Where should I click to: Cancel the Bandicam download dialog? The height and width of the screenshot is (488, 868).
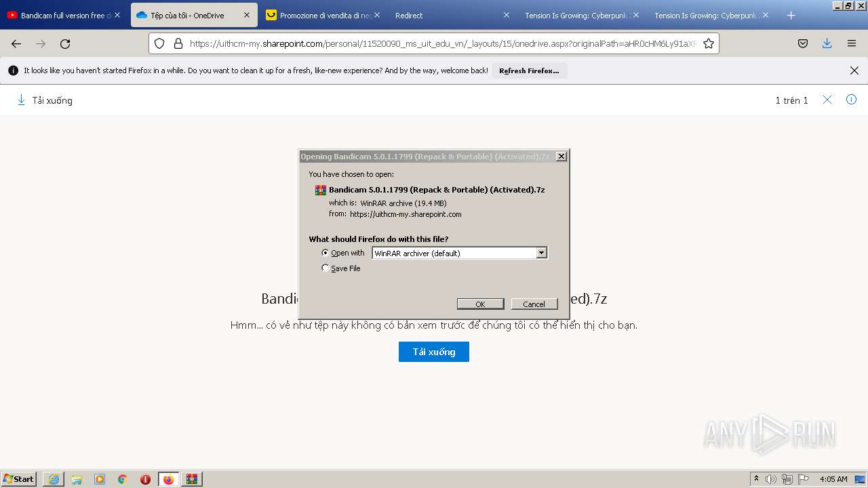coord(534,304)
